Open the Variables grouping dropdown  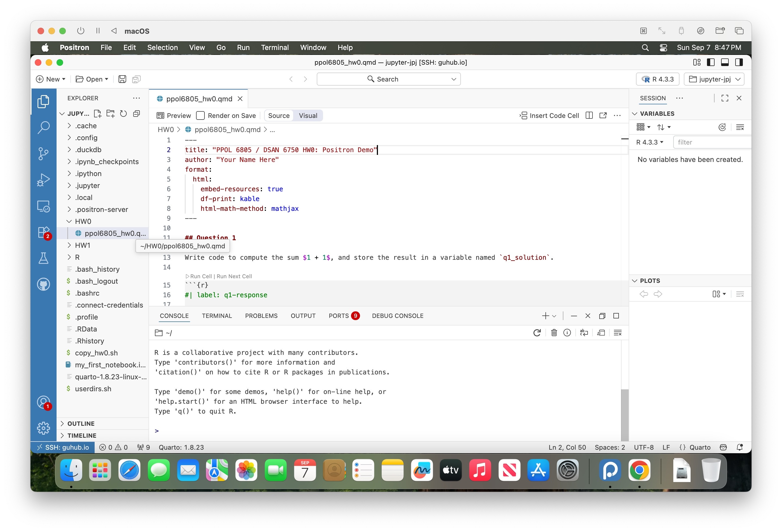[x=643, y=127]
